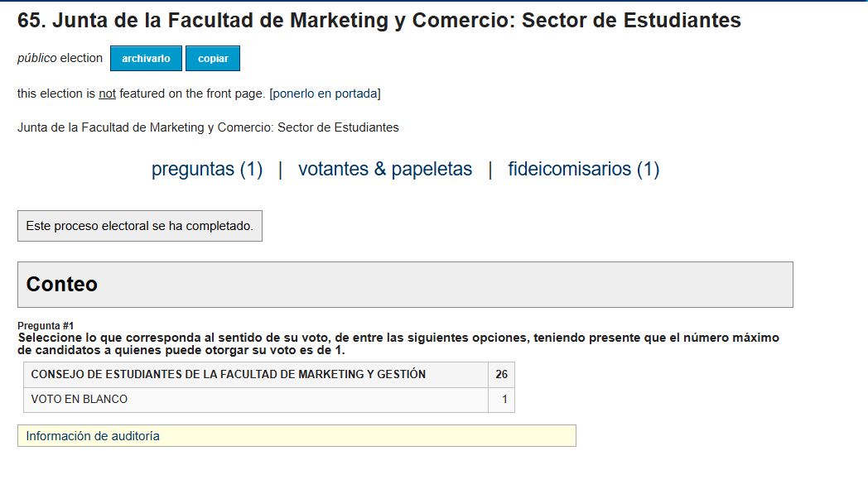Select the VOTO EN BLANCO row
The image size is (868, 494).
click(x=269, y=400)
